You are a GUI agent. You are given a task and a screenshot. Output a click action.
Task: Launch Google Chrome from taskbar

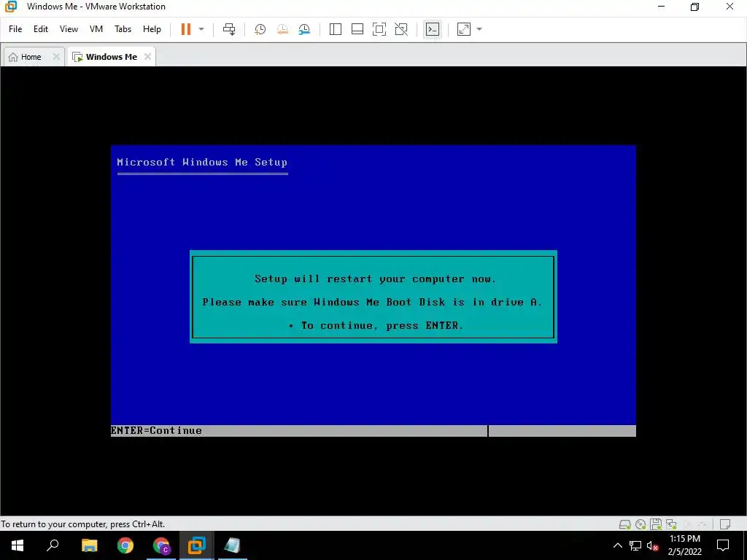point(125,545)
